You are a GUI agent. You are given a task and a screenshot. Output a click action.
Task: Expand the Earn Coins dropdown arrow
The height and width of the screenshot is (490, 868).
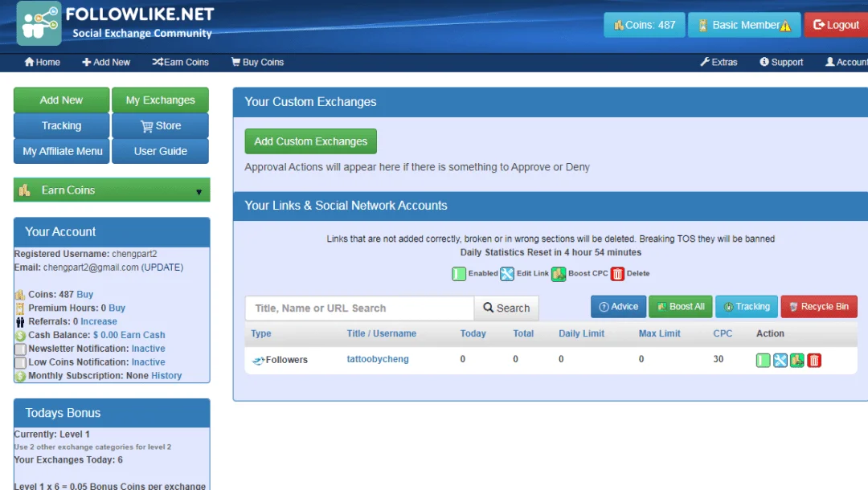click(x=199, y=192)
